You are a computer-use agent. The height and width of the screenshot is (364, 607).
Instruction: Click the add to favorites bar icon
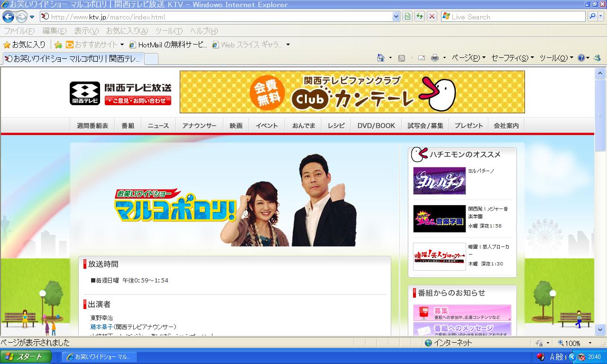click(58, 45)
